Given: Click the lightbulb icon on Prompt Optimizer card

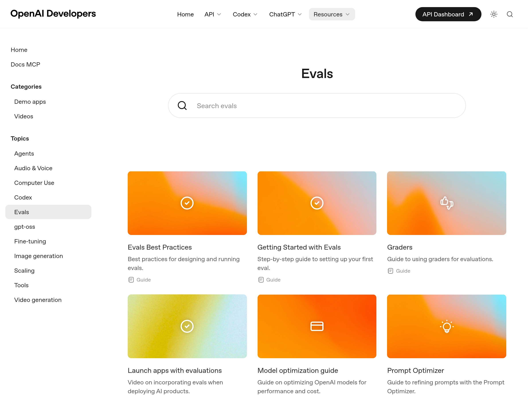Looking at the screenshot, I should tap(447, 326).
